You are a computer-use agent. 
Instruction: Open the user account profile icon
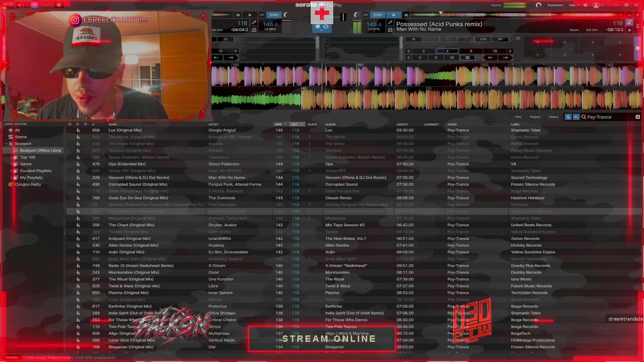coord(596,5)
